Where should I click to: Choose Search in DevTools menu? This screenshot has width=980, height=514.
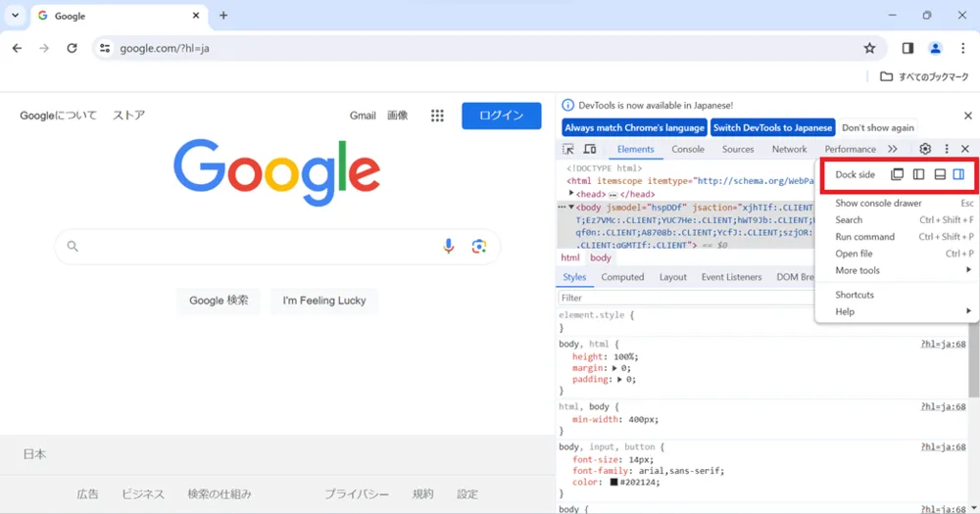[897, 220]
